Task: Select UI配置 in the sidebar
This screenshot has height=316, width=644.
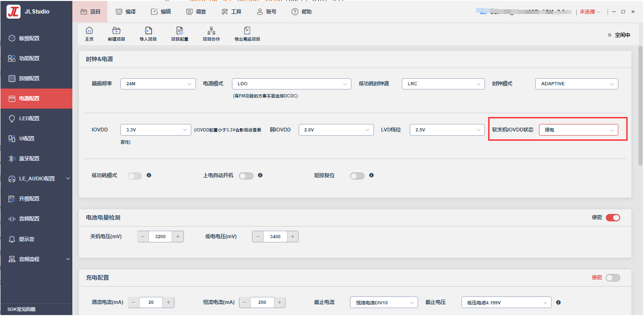Action: point(36,138)
